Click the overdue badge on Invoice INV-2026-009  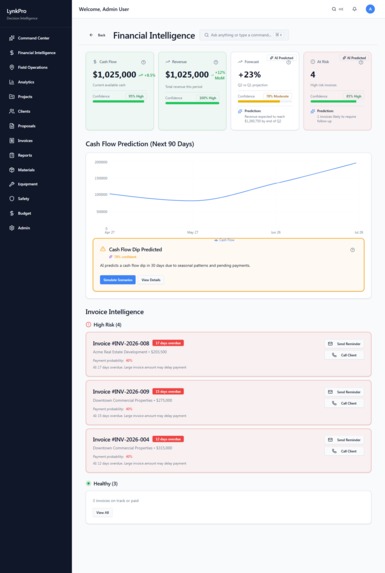point(168,391)
